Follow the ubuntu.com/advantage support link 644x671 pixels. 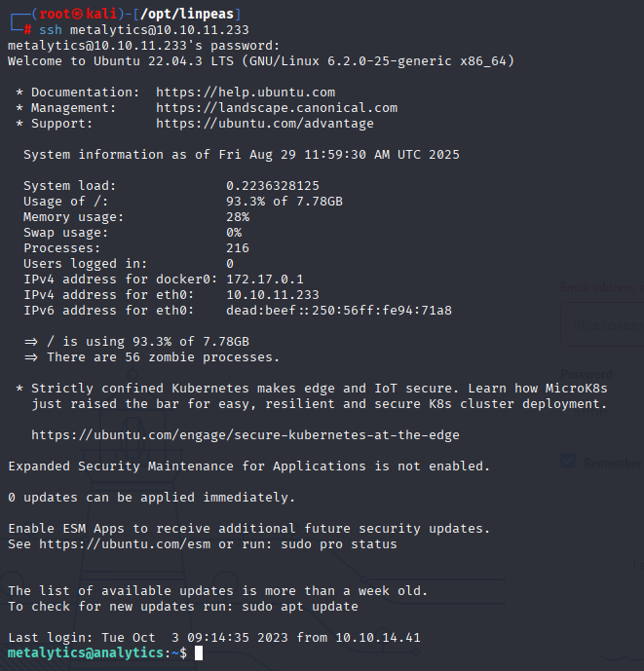265,124
